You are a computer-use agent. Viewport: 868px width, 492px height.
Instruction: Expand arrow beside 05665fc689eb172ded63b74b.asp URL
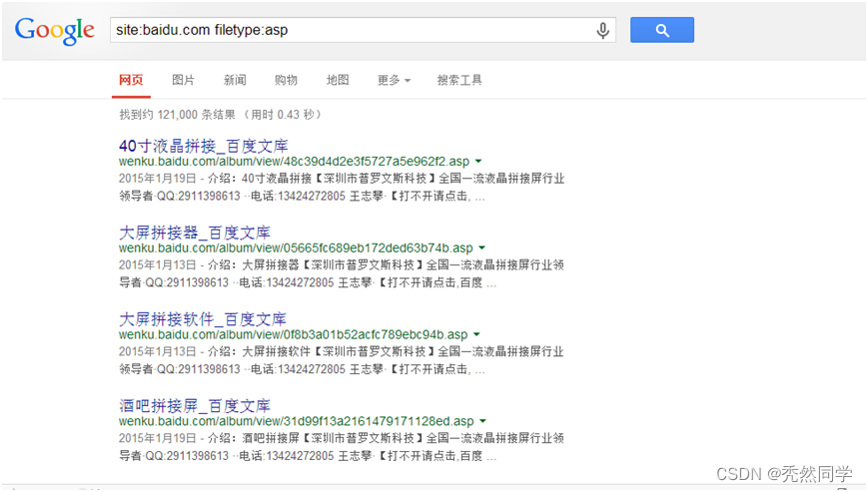point(481,248)
